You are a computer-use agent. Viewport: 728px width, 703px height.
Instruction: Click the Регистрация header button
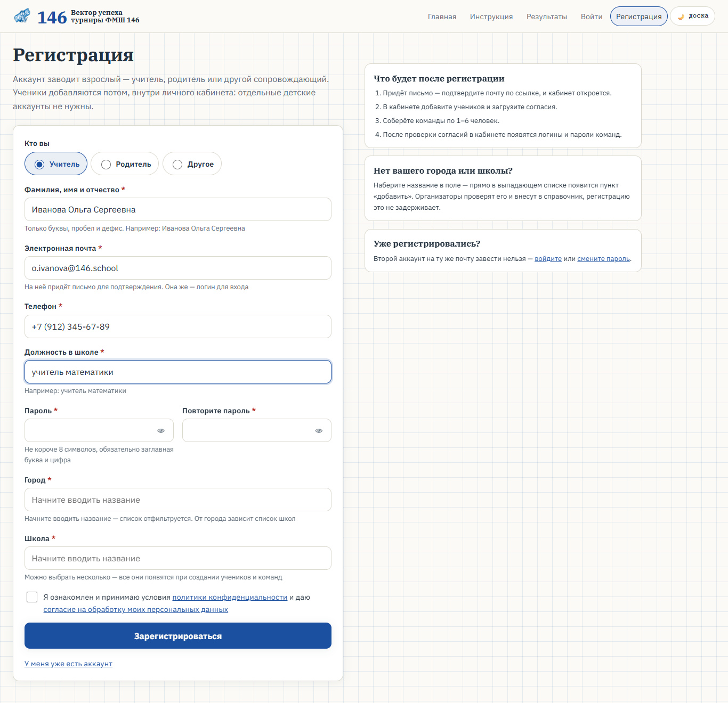(x=639, y=17)
